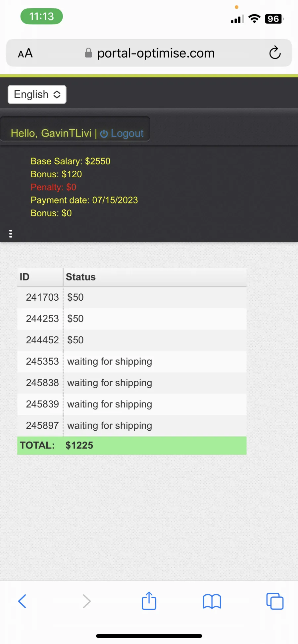The height and width of the screenshot is (644, 298).
Task: Open the share sheet icon
Action: coord(149,600)
